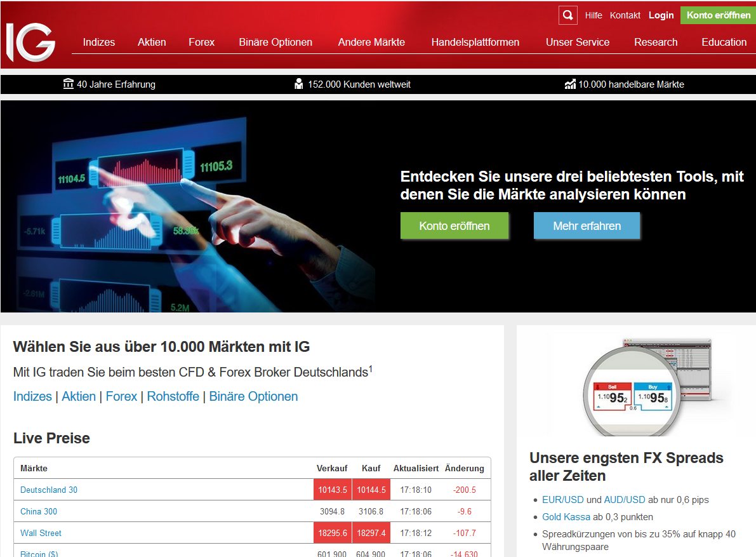Click Deutschland 30 update time 17:18:10
The height and width of the screenshot is (557, 756).
click(x=416, y=490)
